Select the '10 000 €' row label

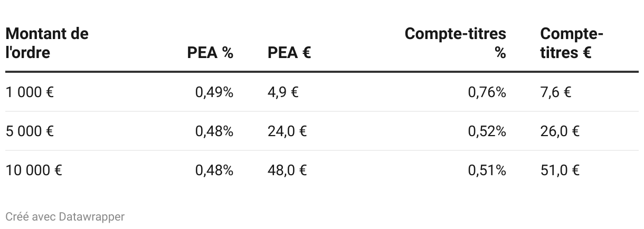pos(34,170)
